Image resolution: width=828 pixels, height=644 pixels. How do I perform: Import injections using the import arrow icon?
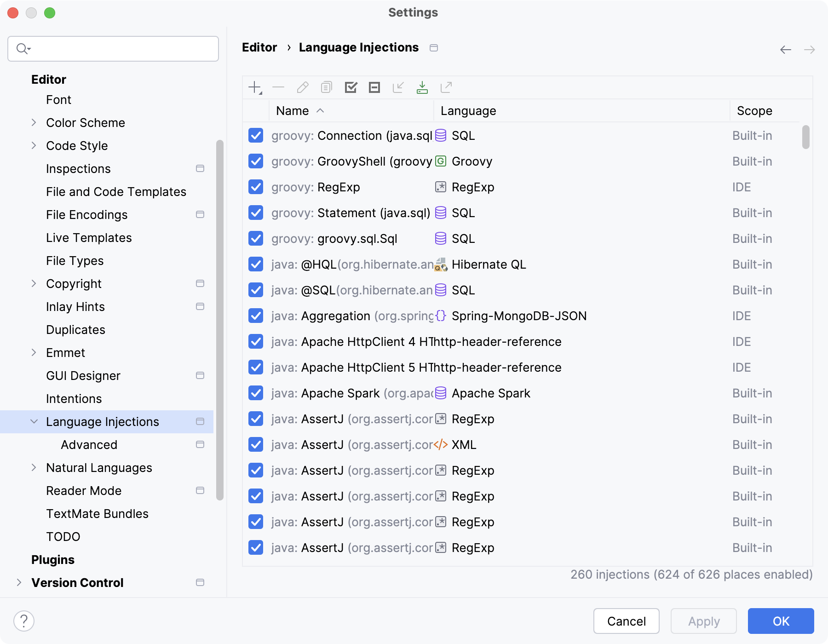click(398, 87)
